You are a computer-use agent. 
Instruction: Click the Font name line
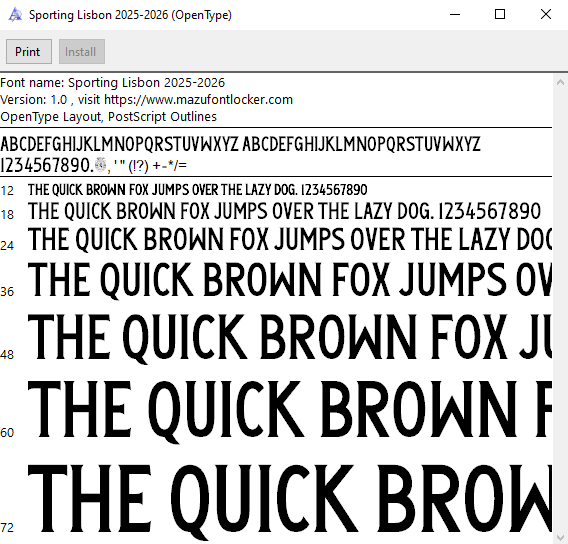pos(112,83)
